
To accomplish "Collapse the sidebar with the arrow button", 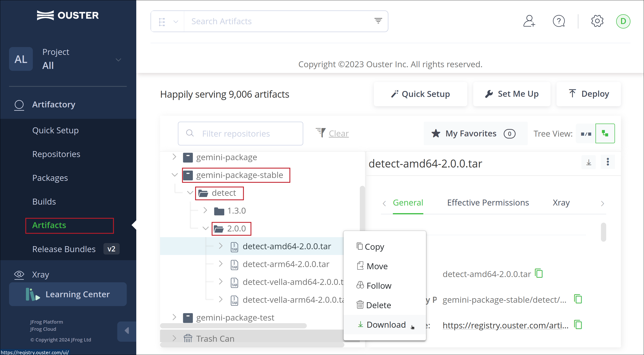I will [x=127, y=331].
